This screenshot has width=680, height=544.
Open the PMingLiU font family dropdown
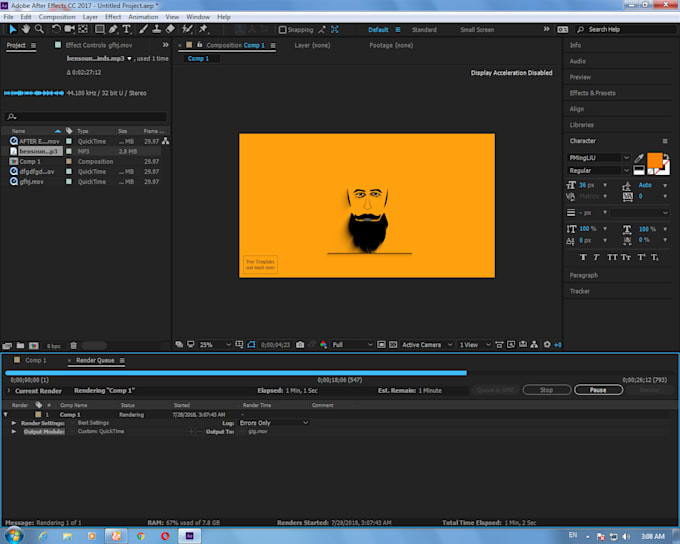tap(598, 158)
